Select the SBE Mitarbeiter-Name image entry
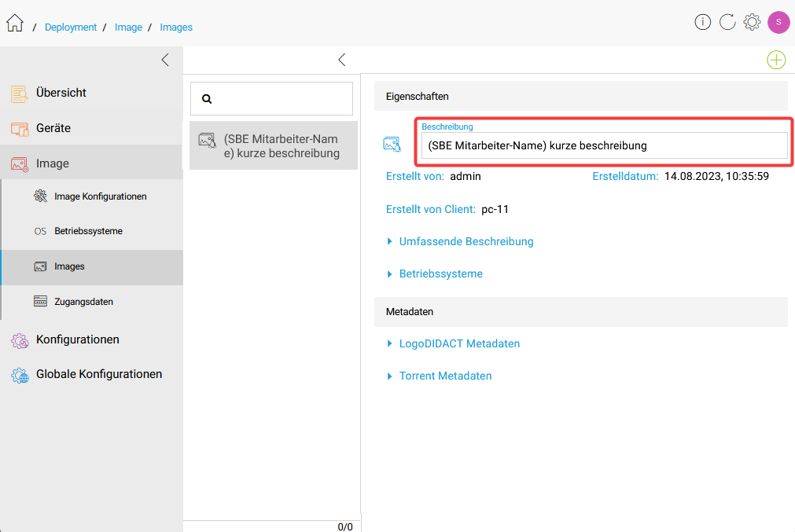 (274, 146)
